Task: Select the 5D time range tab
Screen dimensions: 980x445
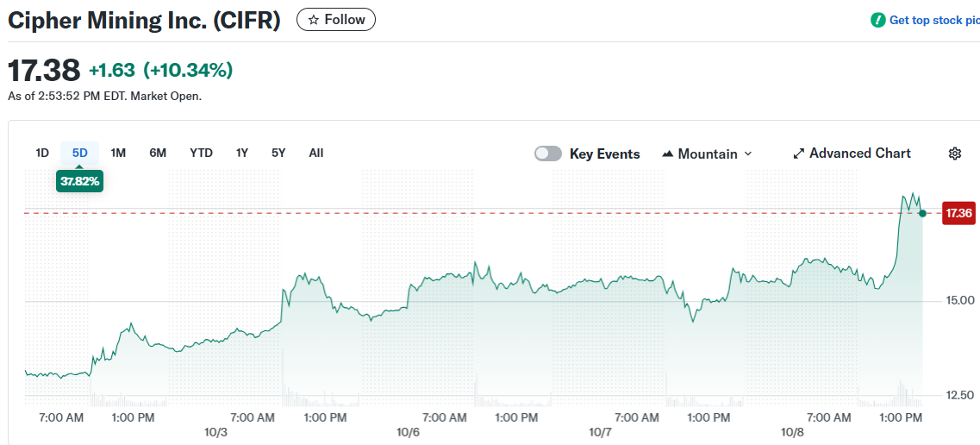Action: pyautogui.click(x=80, y=153)
